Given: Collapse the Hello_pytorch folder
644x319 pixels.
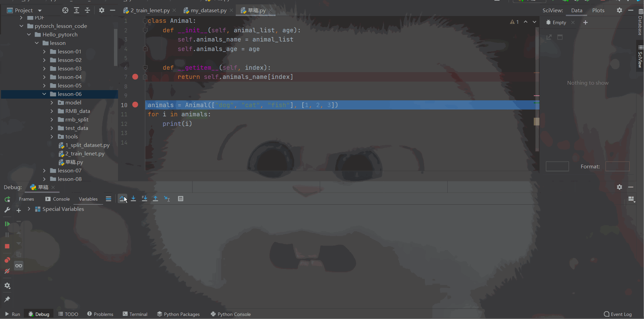Looking at the screenshot, I should click(29, 34).
